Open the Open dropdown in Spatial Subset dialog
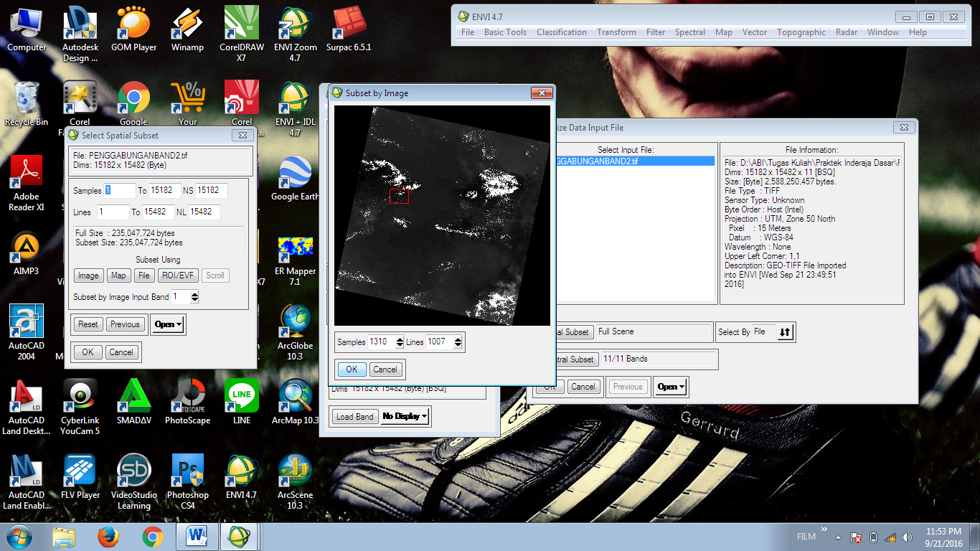 168,324
